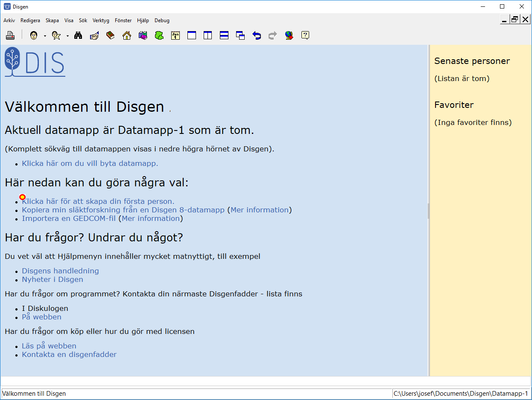Click the stacked windows layout icon
The height and width of the screenshot is (400, 532).
[x=224, y=35]
